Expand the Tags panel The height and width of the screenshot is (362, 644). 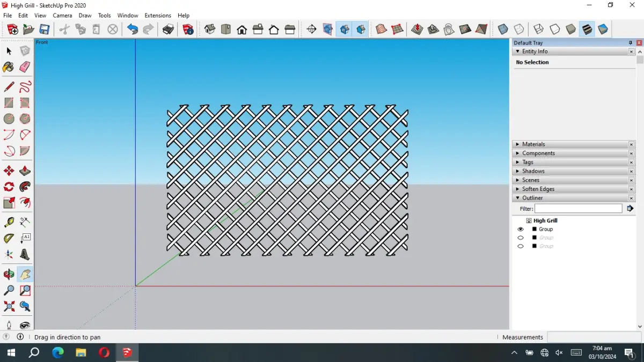point(517,162)
